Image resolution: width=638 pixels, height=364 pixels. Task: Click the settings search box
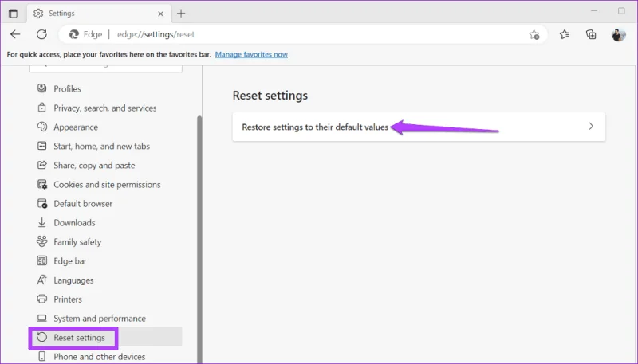coord(105,68)
